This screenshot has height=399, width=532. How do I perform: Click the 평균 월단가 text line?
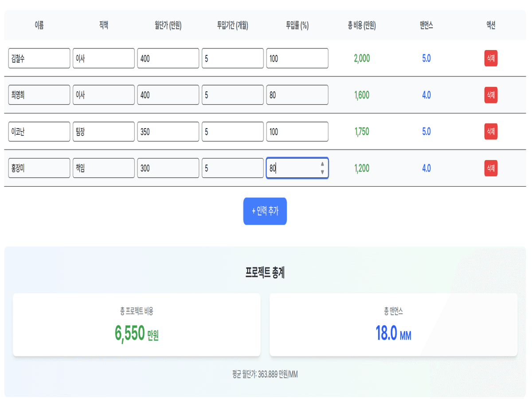coord(265,375)
